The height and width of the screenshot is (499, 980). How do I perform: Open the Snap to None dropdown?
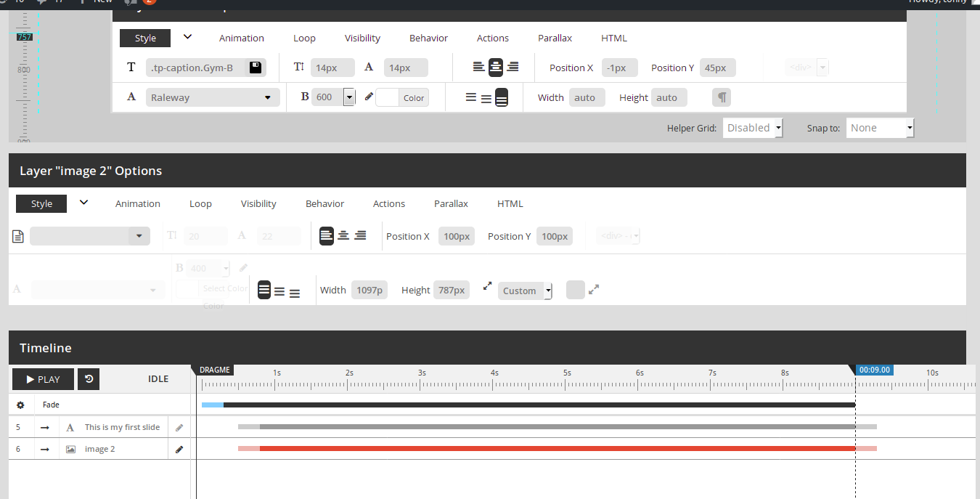point(880,128)
